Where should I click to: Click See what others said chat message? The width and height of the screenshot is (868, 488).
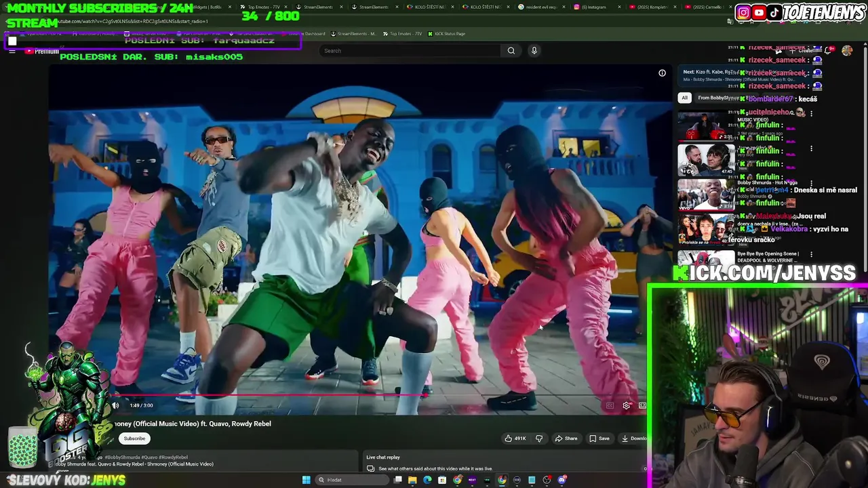coord(435,468)
